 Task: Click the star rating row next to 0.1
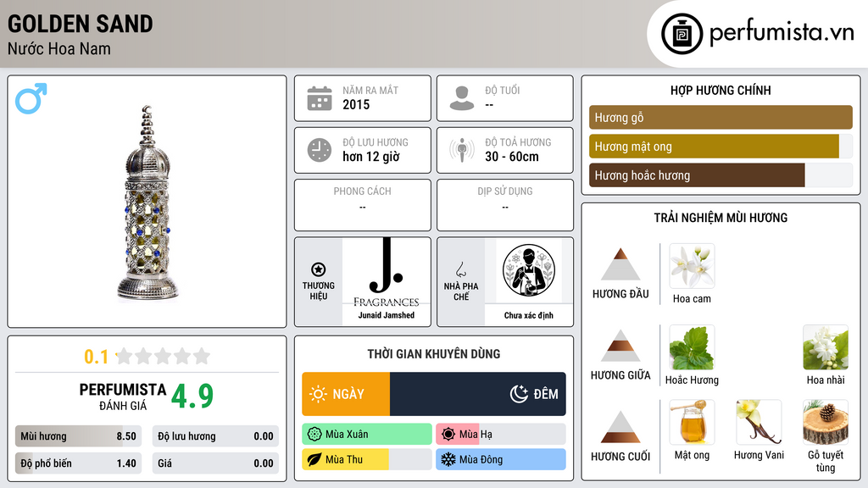163,356
